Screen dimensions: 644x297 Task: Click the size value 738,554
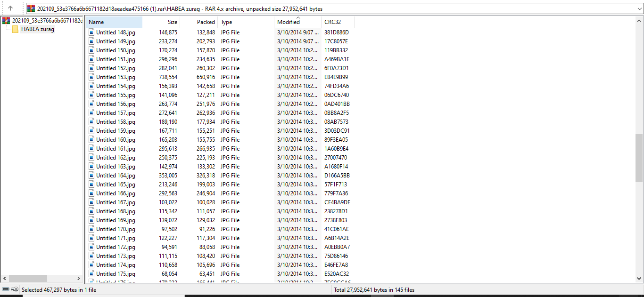pyautogui.click(x=168, y=77)
